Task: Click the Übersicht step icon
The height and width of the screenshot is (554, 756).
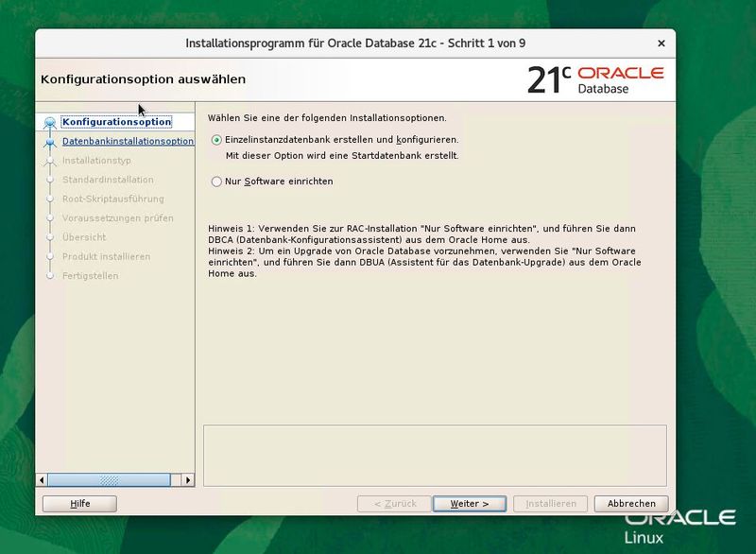Action: [51, 237]
